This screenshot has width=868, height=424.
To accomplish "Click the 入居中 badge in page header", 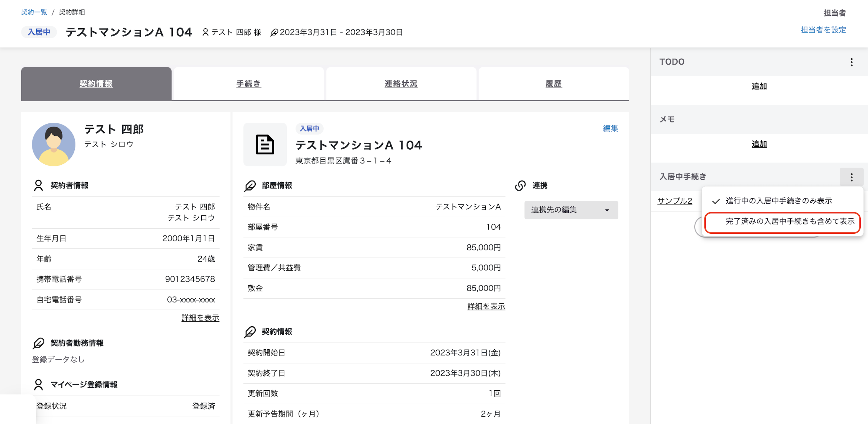I will [x=39, y=32].
